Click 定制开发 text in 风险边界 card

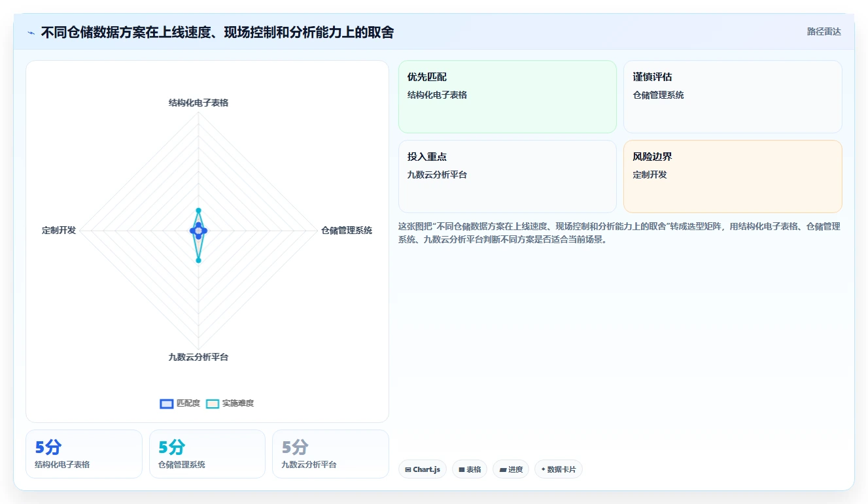(650, 175)
